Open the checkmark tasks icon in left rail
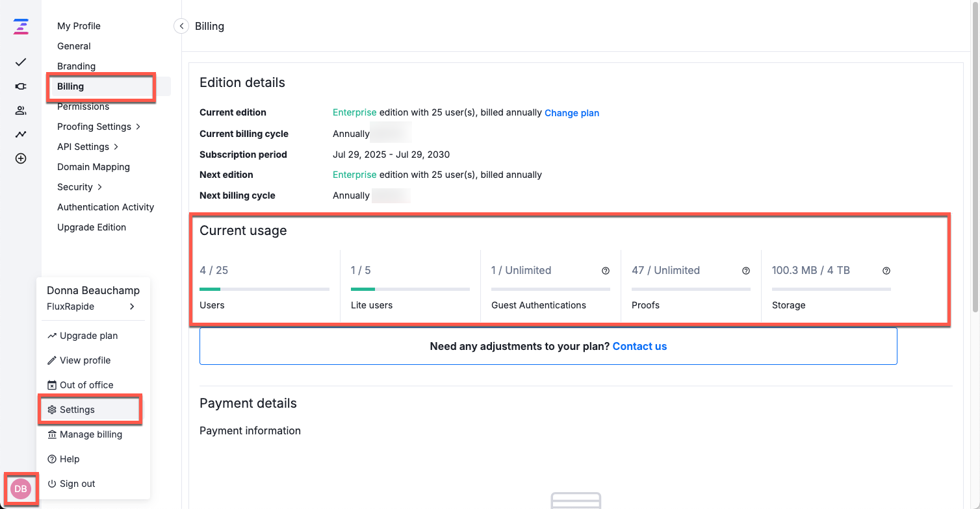The image size is (980, 509). tap(21, 62)
